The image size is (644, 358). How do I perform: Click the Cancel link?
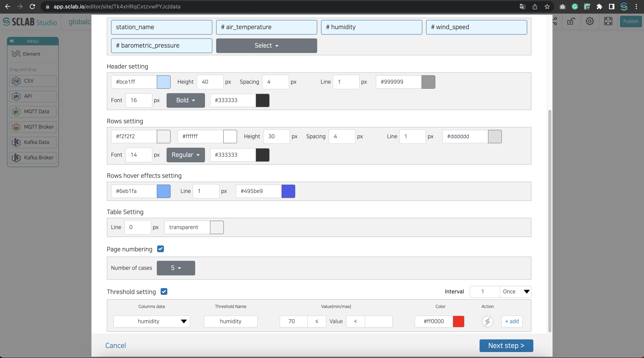[x=115, y=346]
